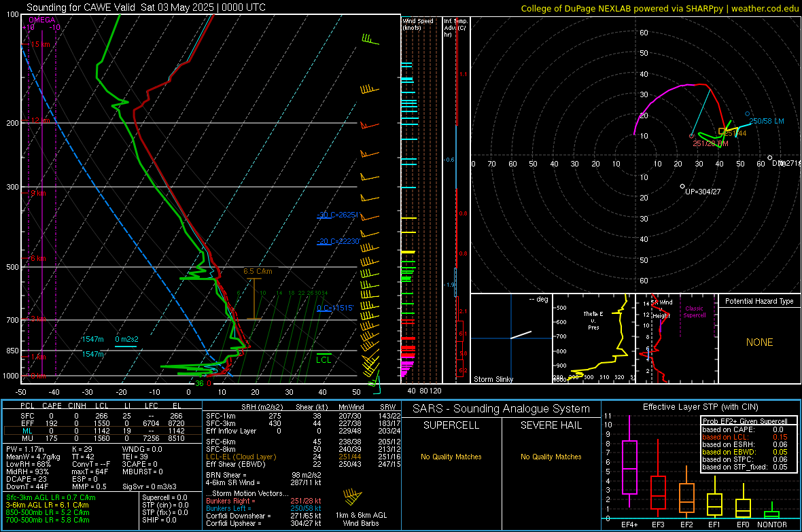Click the 'SFC-1km' SRH row label

point(221,416)
